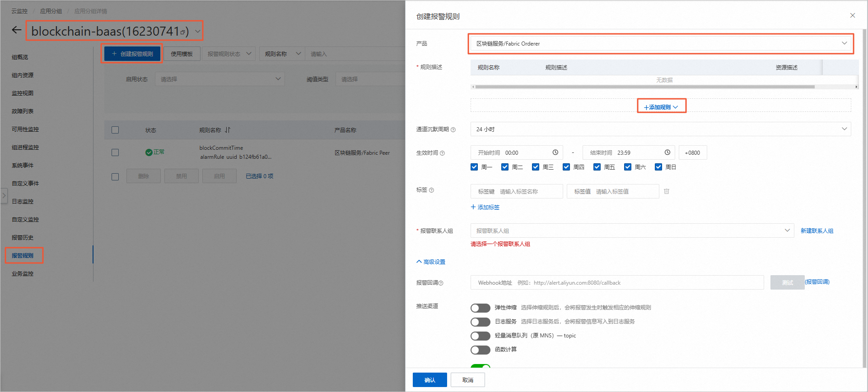Click the 标签值 input field
This screenshot has height=392, width=868.
[x=613, y=191]
